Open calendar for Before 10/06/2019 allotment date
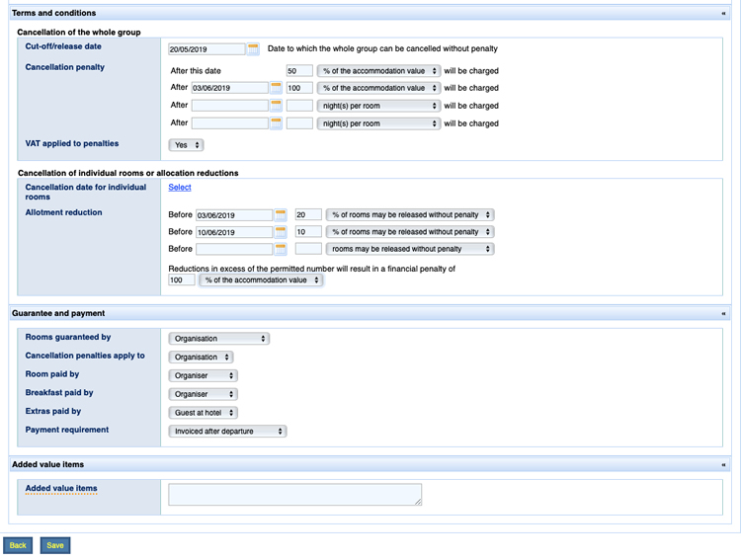The height and width of the screenshot is (560, 741). (x=281, y=232)
